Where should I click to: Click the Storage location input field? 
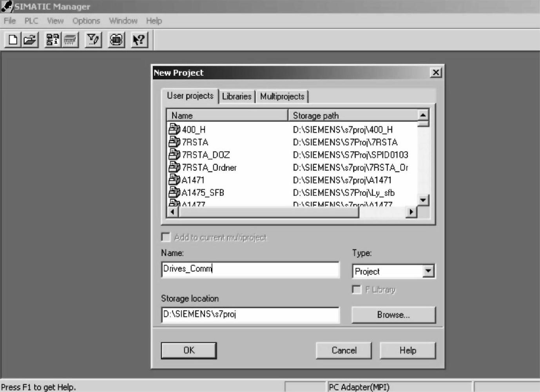point(250,315)
